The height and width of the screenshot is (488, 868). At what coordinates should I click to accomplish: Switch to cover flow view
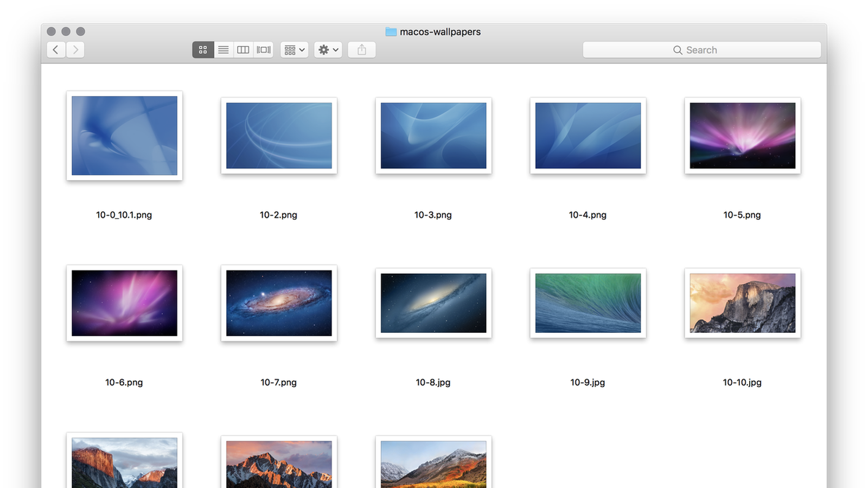point(263,49)
